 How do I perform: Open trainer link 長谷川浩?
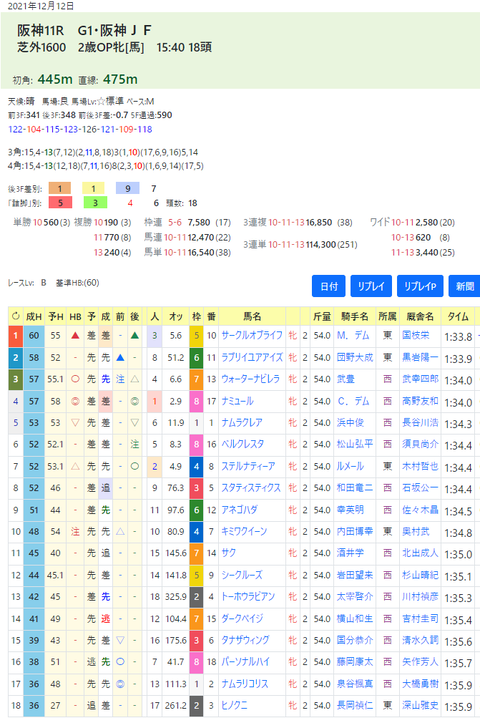[x=420, y=422]
